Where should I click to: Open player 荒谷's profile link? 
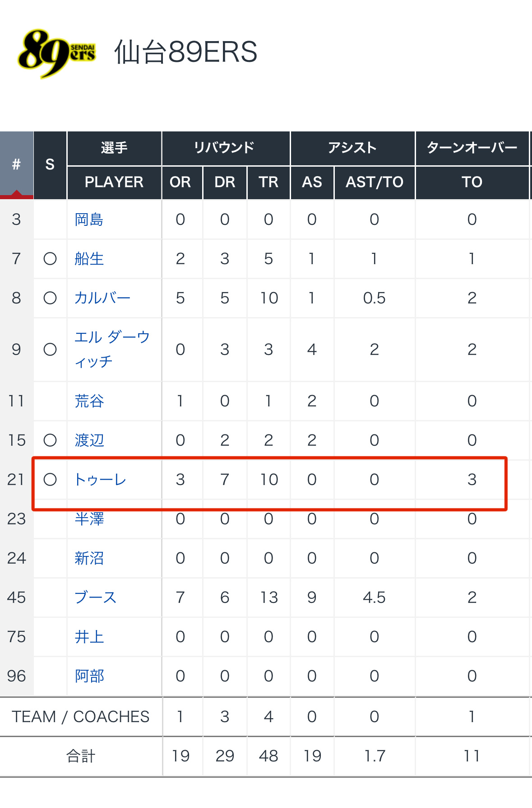tap(89, 401)
